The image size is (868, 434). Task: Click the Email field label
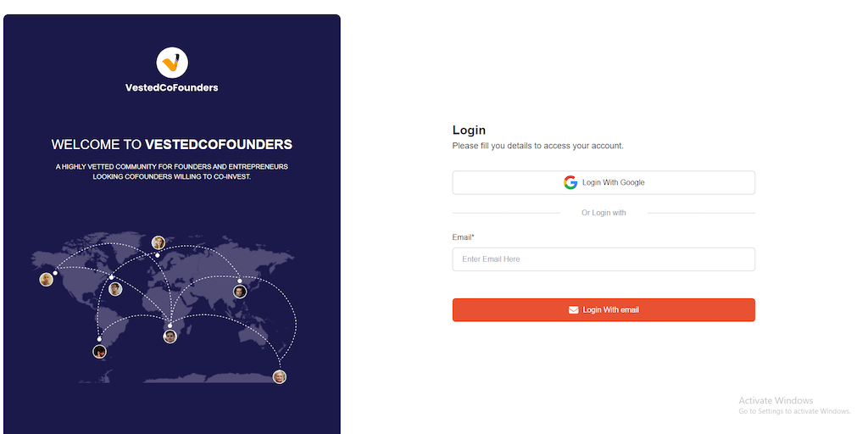463,237
